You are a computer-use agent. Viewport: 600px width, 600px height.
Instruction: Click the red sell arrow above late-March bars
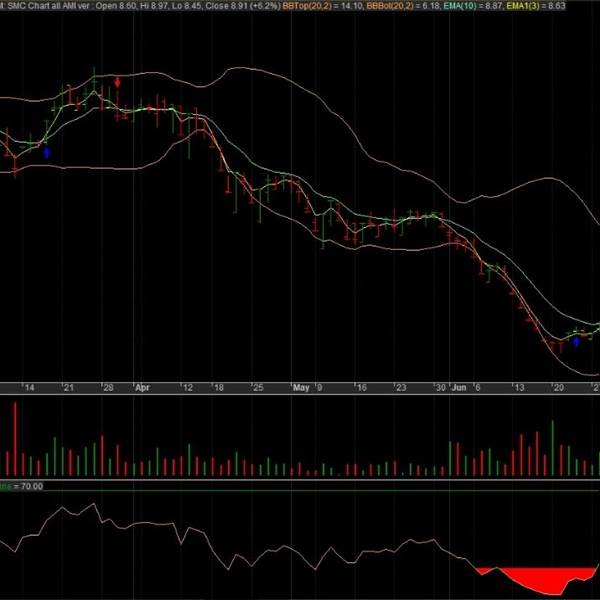click(x=117, y=82)
